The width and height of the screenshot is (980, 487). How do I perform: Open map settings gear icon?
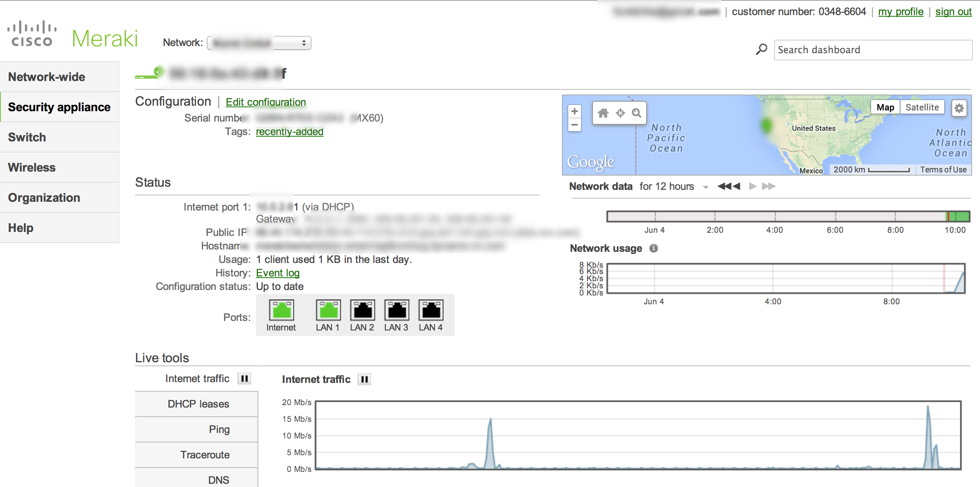pyautogui.click(x=959, y=108)
